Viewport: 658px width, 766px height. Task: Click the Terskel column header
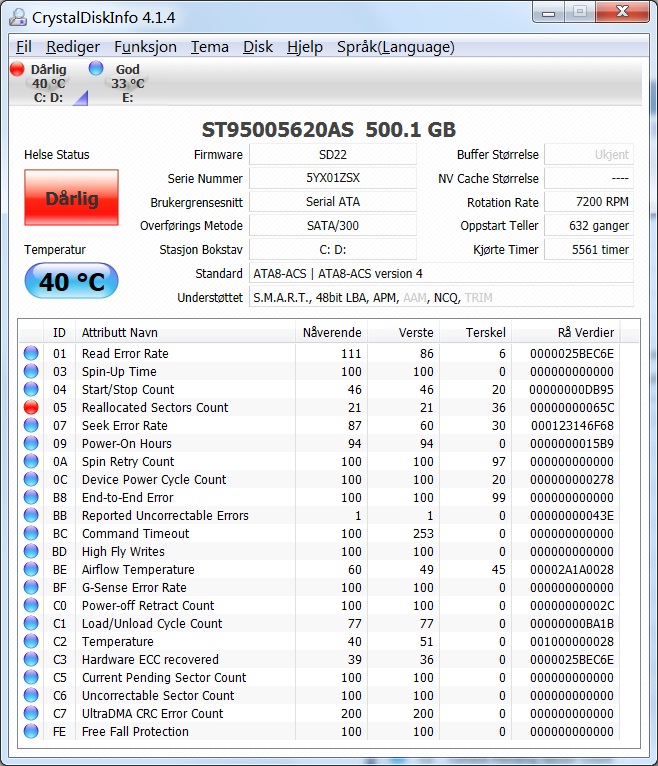pyautogui.click(x=475, y=332)
